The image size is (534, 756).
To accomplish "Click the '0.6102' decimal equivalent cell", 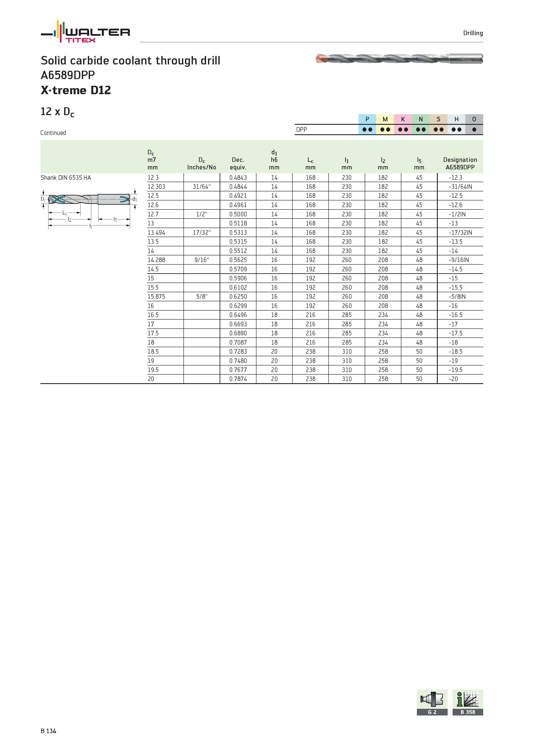I will click(238, 287).
